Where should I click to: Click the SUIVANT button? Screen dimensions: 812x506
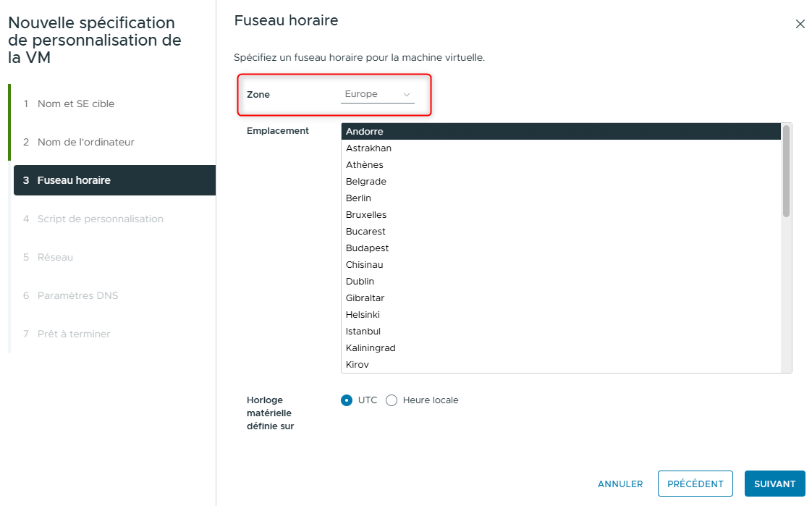(x=774, y=484)
